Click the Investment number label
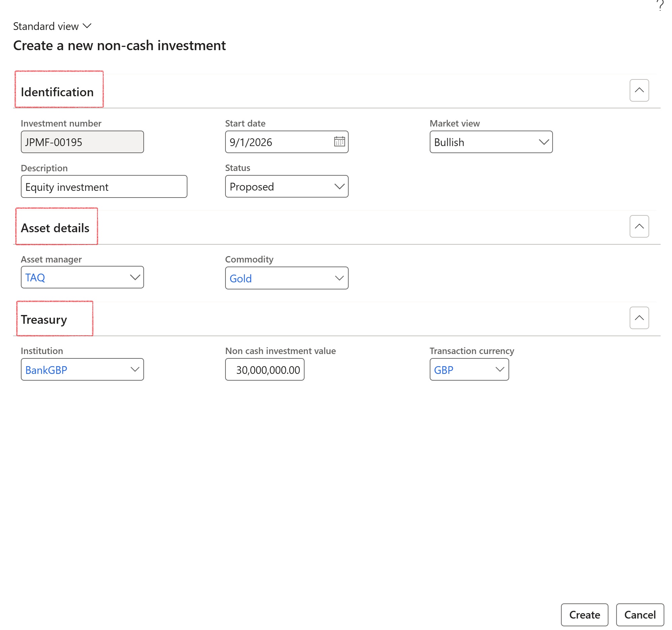This screenshot has width=672, height=630. point(61,124)
